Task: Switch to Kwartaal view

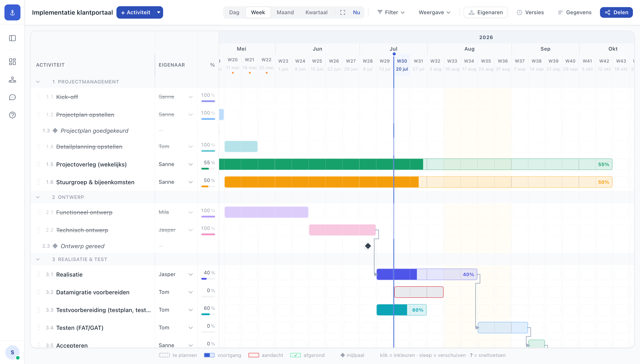Action: point(316,12)
